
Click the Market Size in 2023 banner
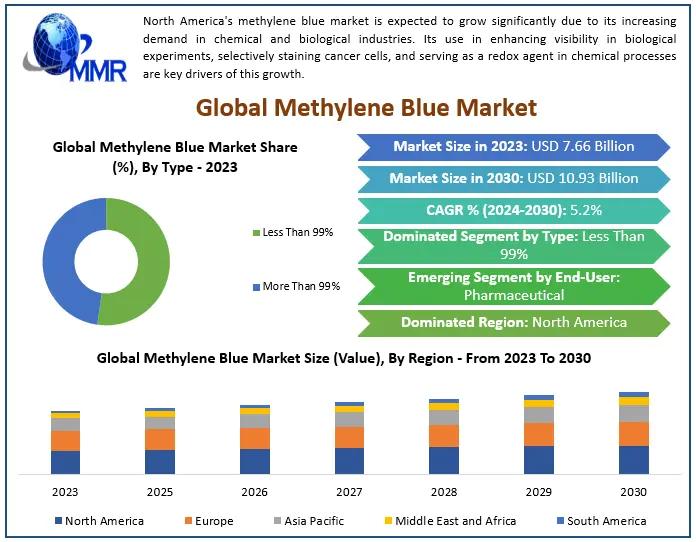pos(514,147)
